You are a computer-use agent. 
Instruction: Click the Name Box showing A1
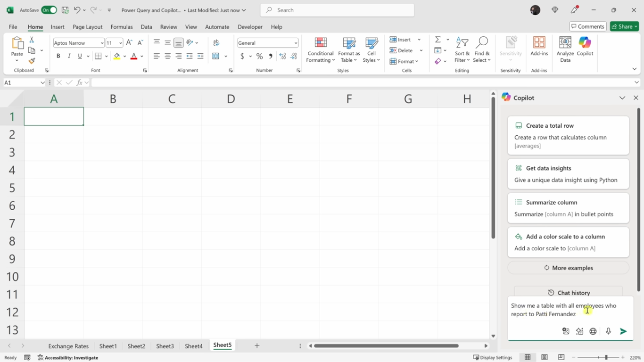(24, 82)
